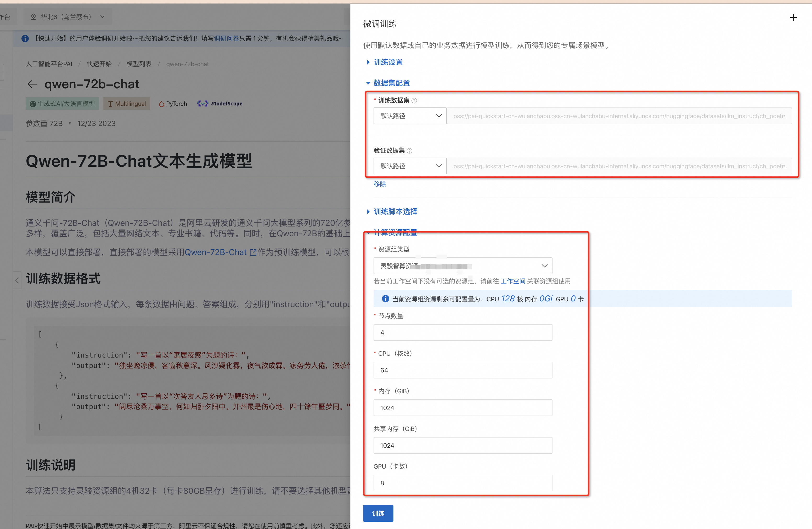This screenshot has width=812, height=529.
Task: Click the training dataset OSS path field
Action: [619, 116]
